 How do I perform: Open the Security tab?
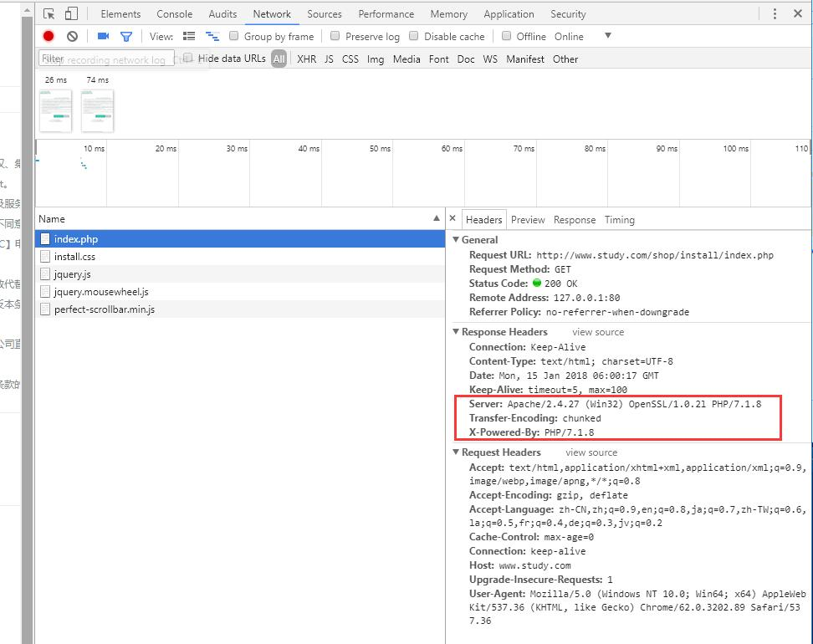coord(568,14)
